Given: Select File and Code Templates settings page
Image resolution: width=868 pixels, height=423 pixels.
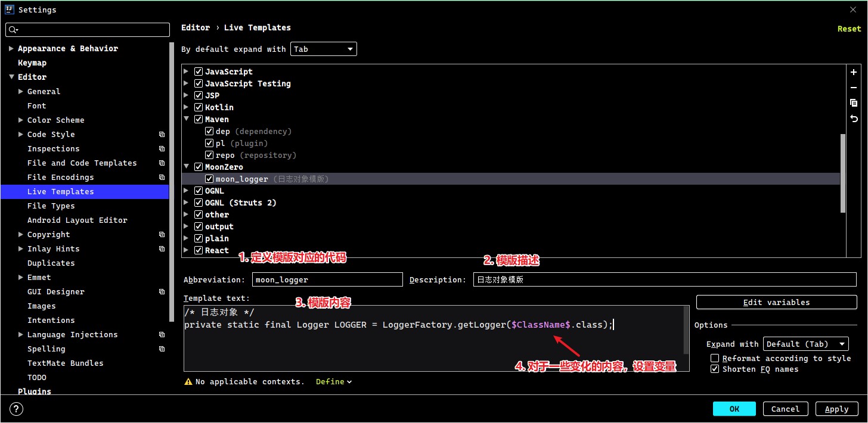Looking at the screenshot, I should [82, 163].
